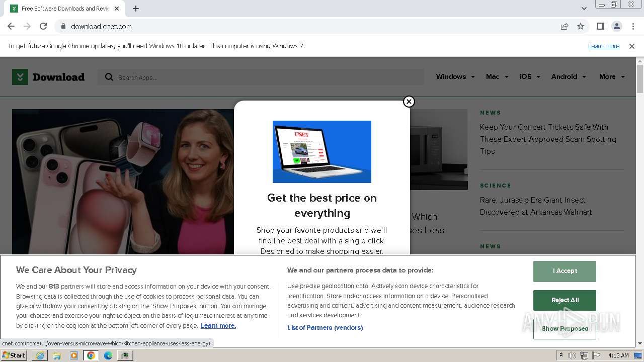This screenshot has height=362, width=644.
Task: Click the iPhone featured article image
Action: click(123, 182)
